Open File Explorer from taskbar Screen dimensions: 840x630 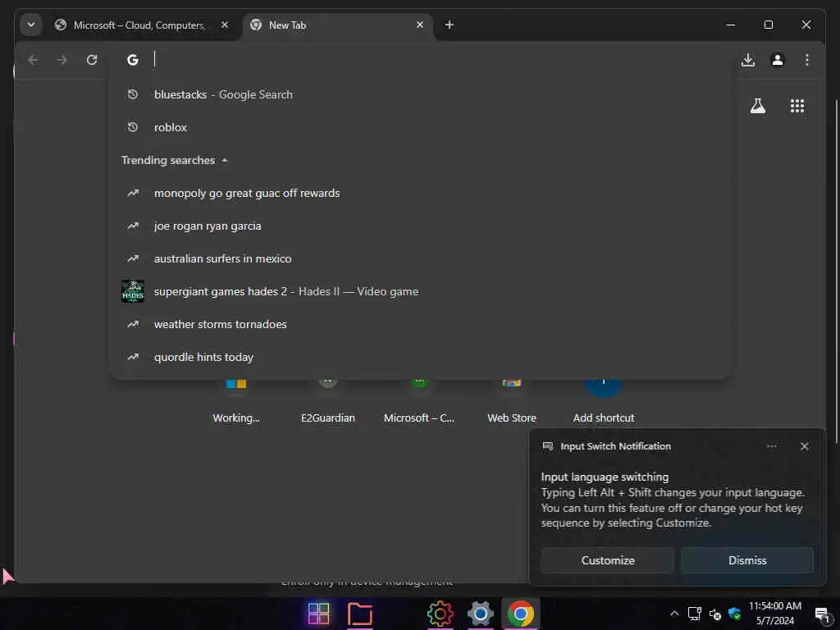(x=360, y=614)
